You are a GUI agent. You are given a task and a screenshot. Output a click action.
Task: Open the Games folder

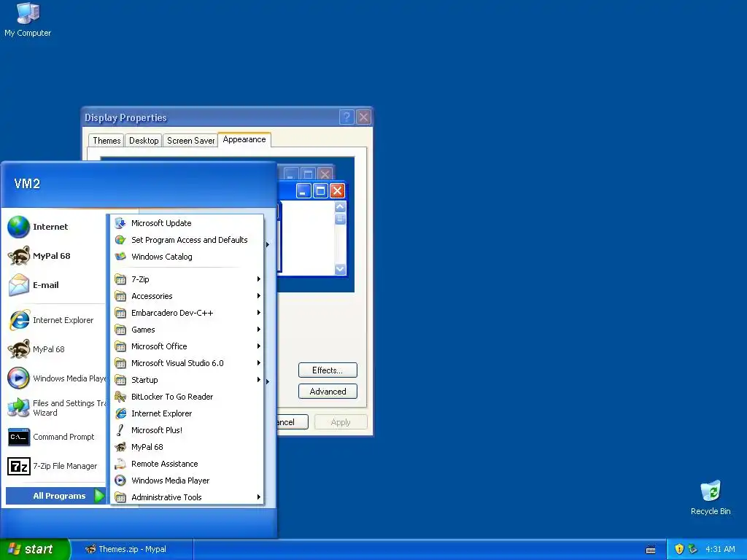pyautogui.click(x=187, y=329)
